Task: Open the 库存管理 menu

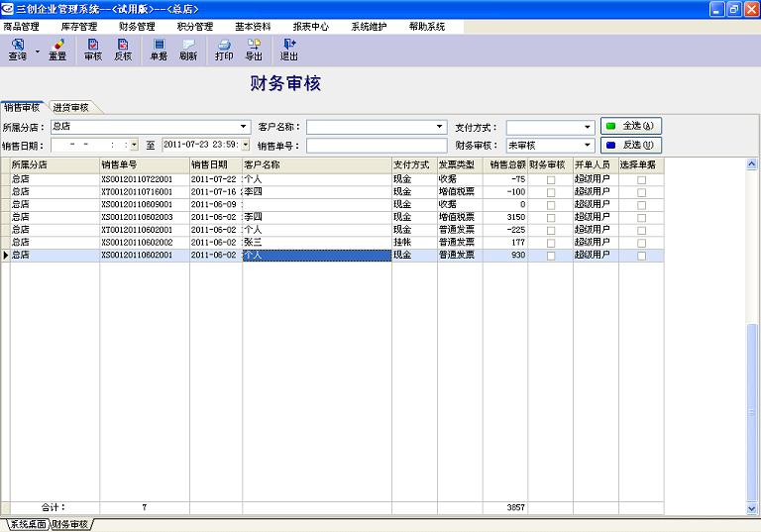Action: pos(79,27)
